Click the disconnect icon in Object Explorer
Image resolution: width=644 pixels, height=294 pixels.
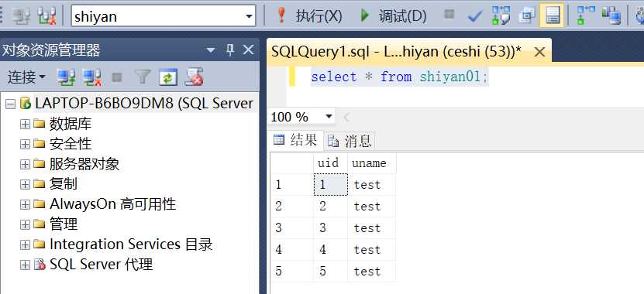coord(91,77)
